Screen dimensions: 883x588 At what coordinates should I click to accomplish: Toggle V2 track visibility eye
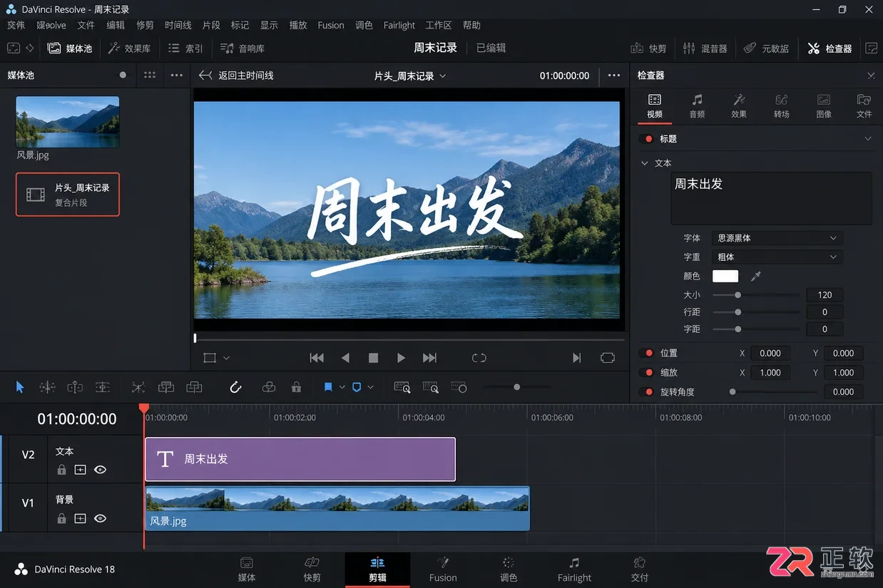[101, 470]
